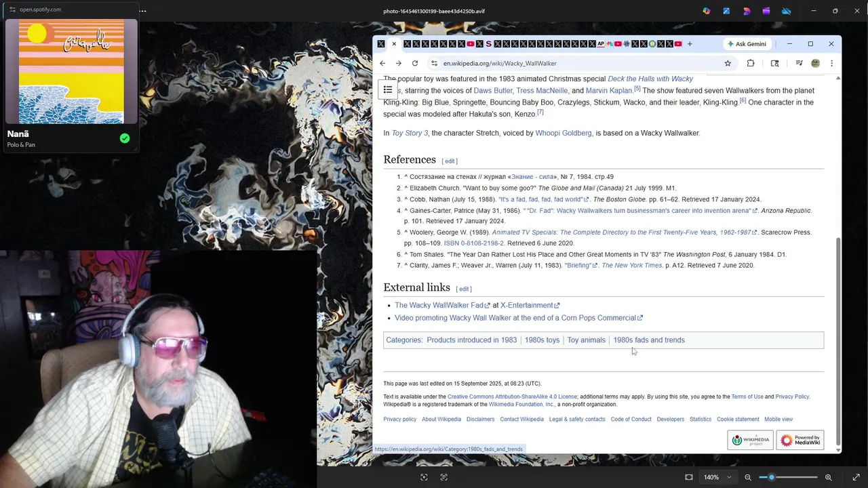Open the Mobile view footer link
The width and height of the screenshot is (868, 488).
(x=778, y=420)
